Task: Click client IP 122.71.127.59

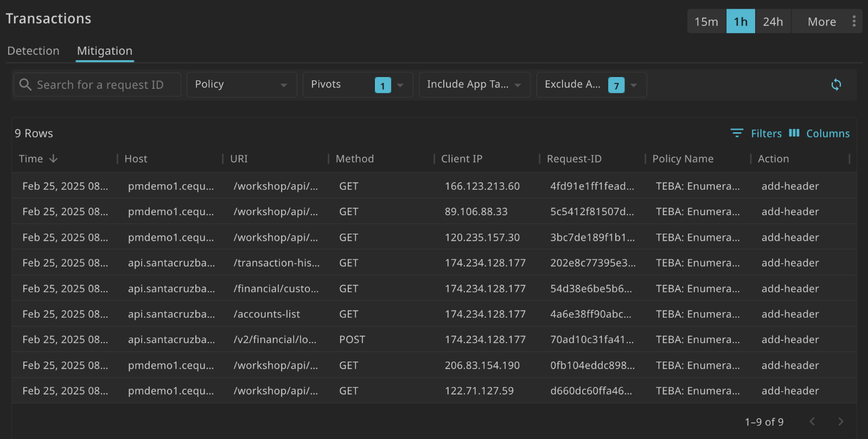Action: 479,391
